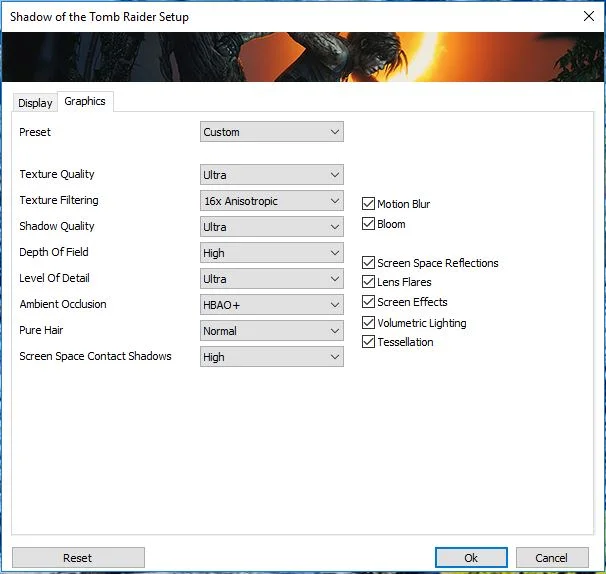Click the Cancel button
Screen dimensions: 606x574
(x=552, y=558)
